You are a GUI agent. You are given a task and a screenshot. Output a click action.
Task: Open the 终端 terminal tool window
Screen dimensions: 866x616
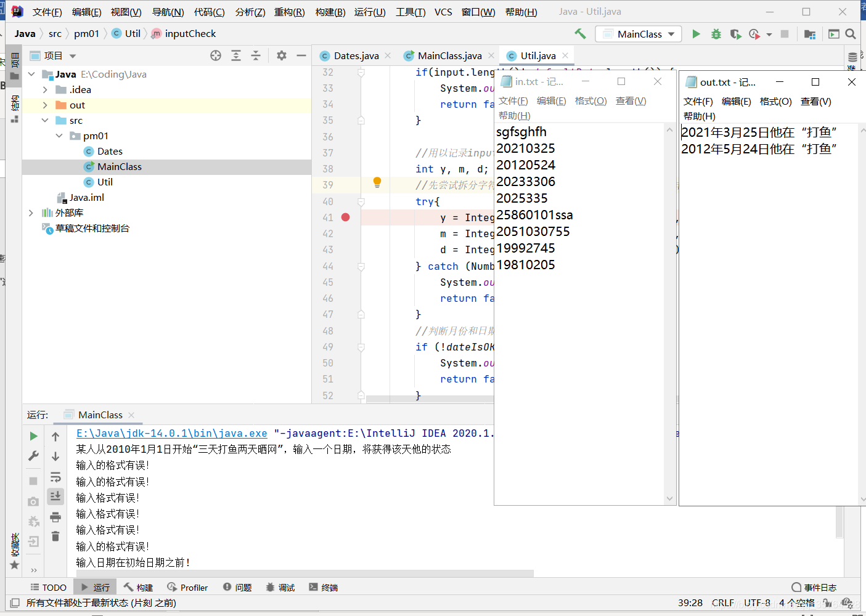(x=324, y=588)
